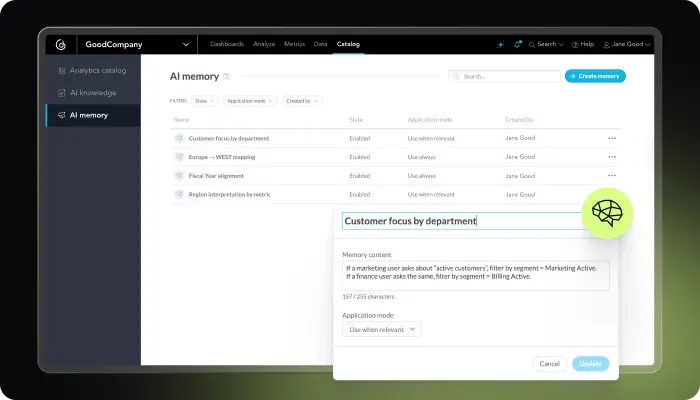Click the help icon beside AI memory heading
The height and width of the screenshot is (400, 700).
[x=227, y=76]
